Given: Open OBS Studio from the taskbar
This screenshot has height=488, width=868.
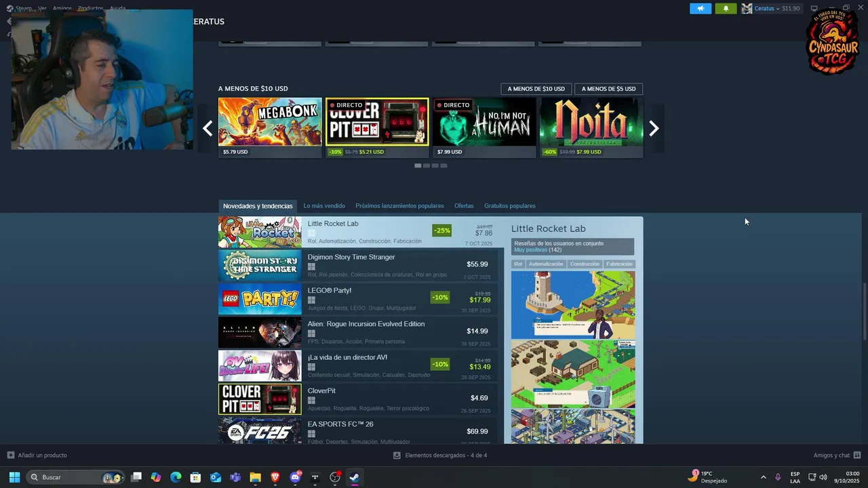Looking at the screenshot, I should coord(334,477).
